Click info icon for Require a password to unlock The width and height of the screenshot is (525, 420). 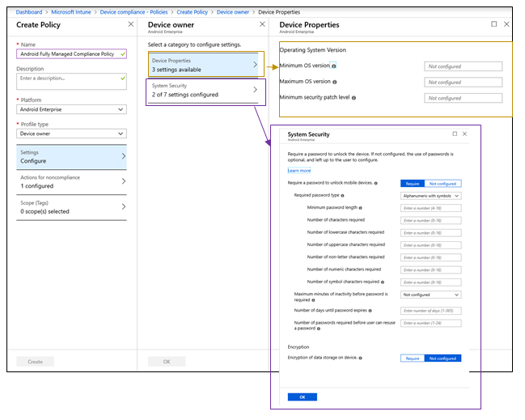click(375, 183)
